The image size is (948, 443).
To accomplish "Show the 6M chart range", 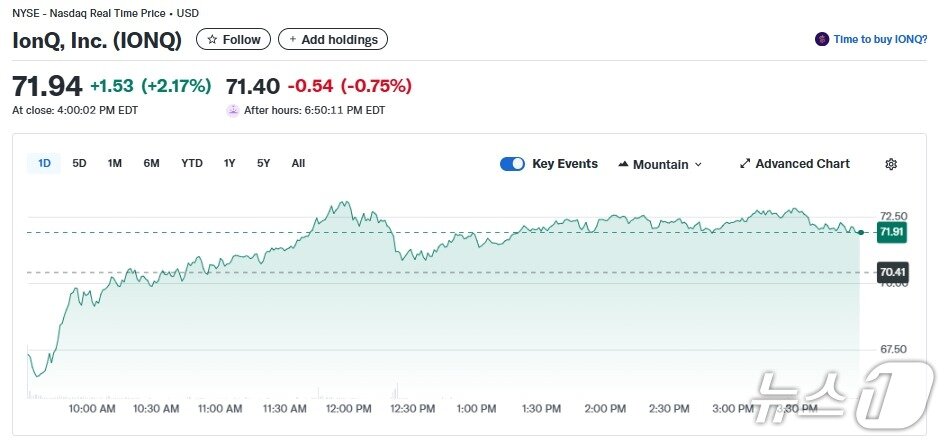I will click(x=151, y=163).
